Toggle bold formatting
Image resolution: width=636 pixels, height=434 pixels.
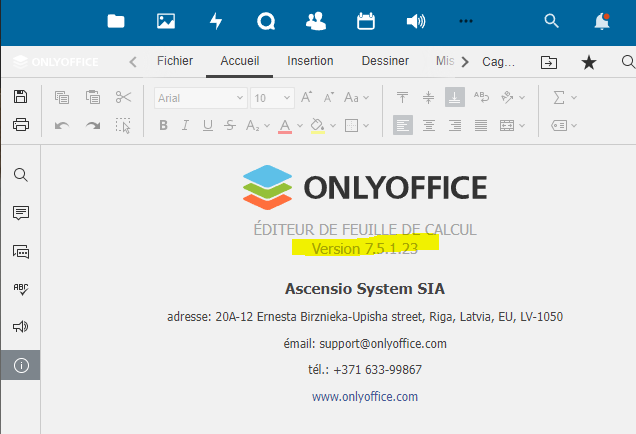163,126
